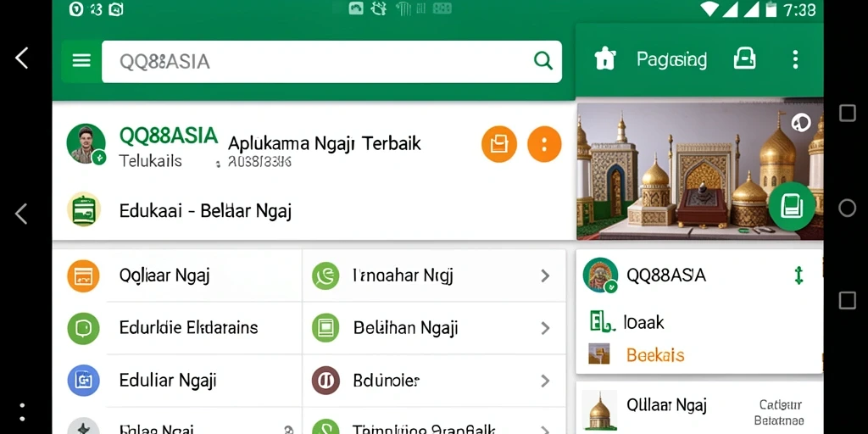Open the Qlllaar Ngaj card title
The image size is (868, 434).
click(x=667, y=405)
